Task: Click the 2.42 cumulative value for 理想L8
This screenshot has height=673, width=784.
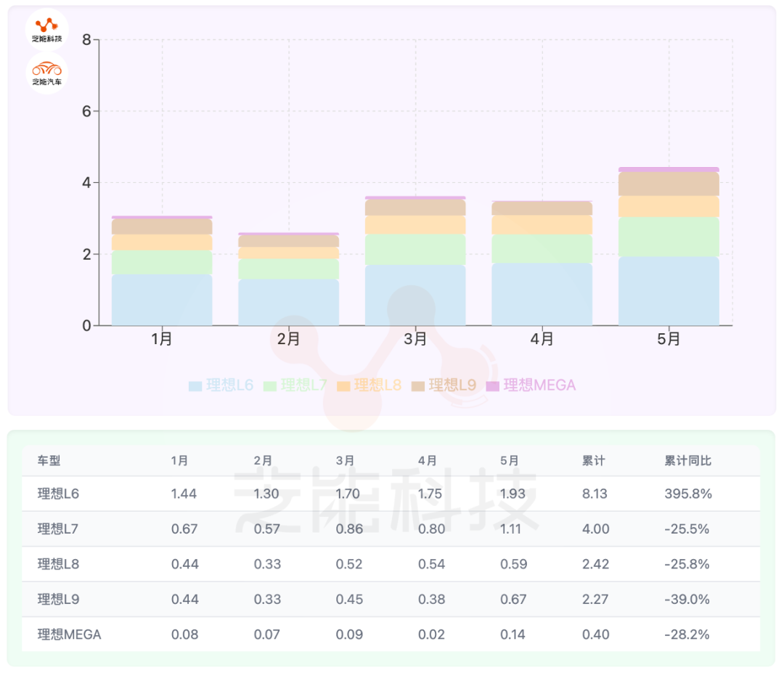Action: 595,564
